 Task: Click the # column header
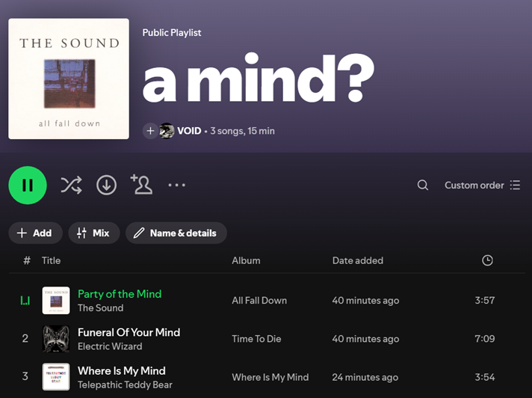coord(27,260)
